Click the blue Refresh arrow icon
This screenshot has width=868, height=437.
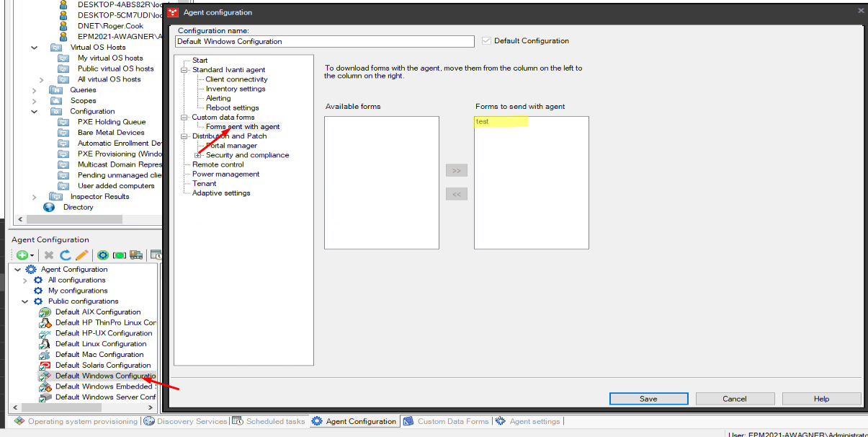(65, 255)
